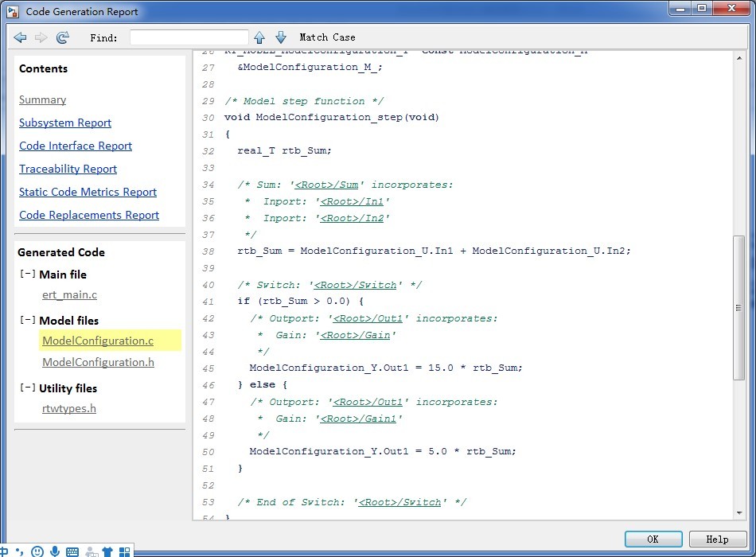Click the IME user account icon
The image size is (756, 557).
pos(92,551)
